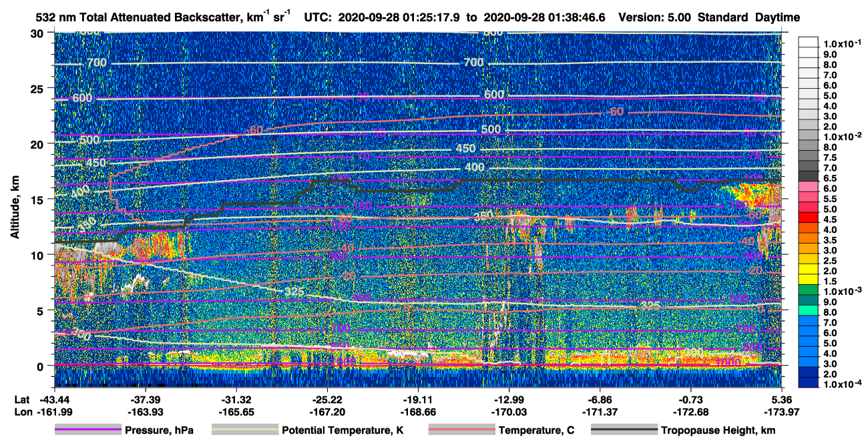868x445 pixels.
Task: Click latitude value -19.11
Action: [x=418, y=399]
